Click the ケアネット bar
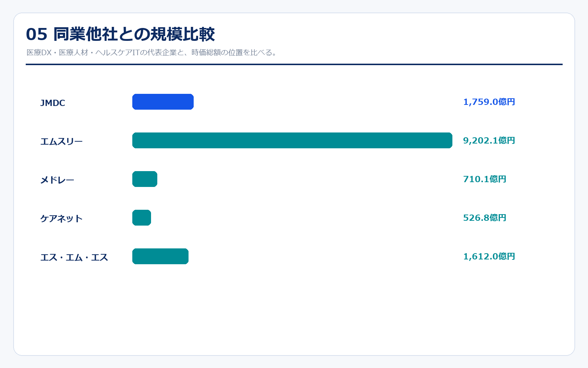 click(141, 218)
